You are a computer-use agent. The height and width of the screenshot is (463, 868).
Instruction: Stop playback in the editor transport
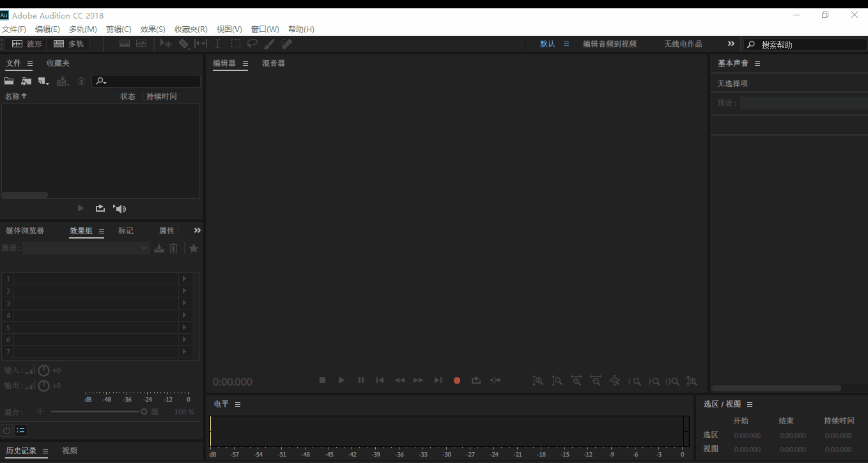coord(323,381)
